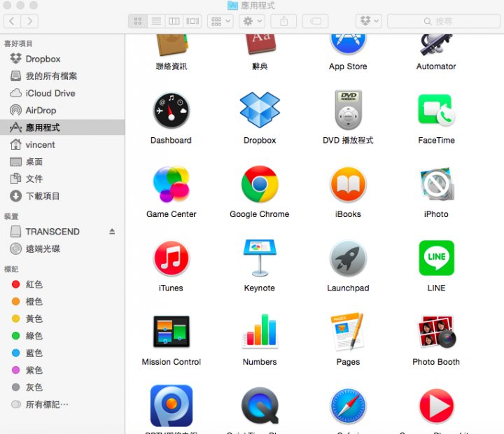Select AirDrop in the sidebar
Image resolution: width=504 pixels, height=434 pixels.
tap(62, 111)
